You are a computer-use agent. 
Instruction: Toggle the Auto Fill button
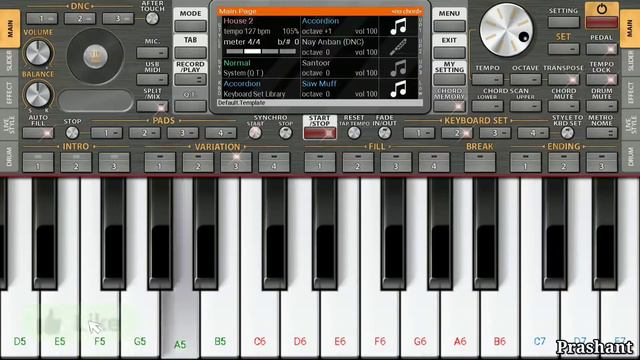coord(38,133)
